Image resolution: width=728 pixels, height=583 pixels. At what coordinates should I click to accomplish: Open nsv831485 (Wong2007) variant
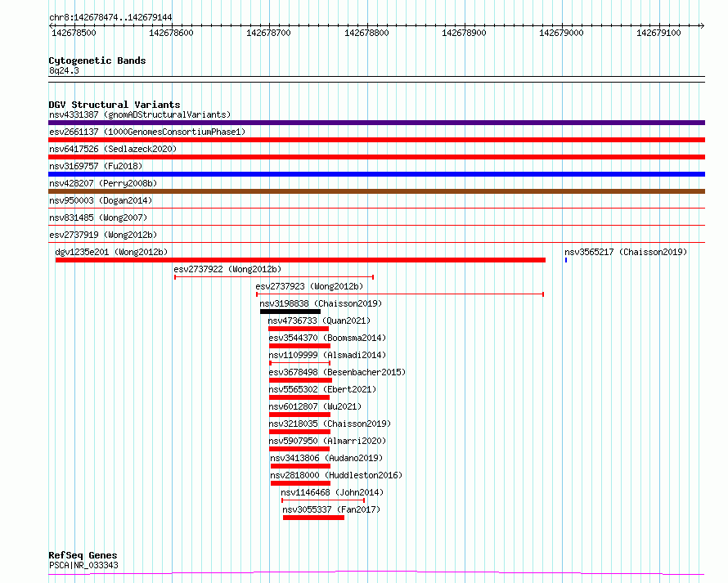98,218
